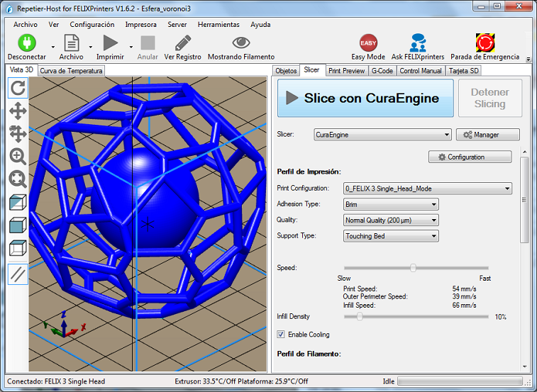Switch to front view cube icon
The image size is (537, 392).
(18, 225)
